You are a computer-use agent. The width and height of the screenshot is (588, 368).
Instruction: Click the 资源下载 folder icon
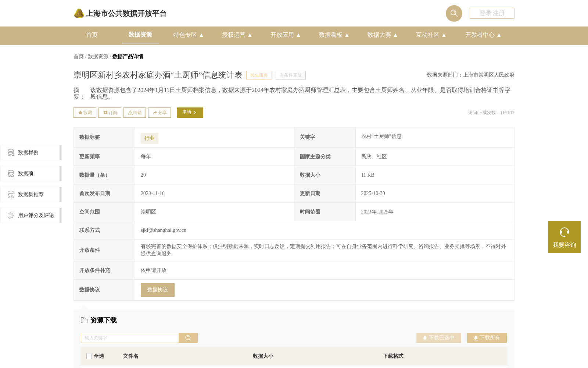[x=84, y=320]
